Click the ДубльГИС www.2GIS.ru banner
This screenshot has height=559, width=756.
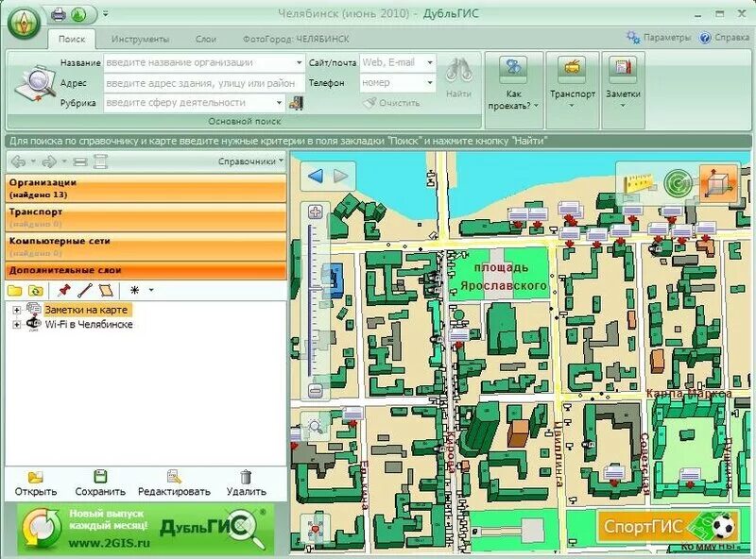coord(146,530)
